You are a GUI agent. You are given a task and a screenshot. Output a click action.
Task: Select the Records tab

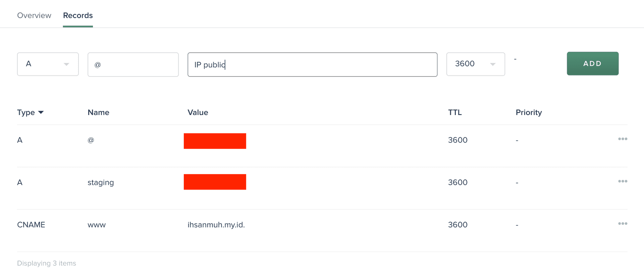78,15
